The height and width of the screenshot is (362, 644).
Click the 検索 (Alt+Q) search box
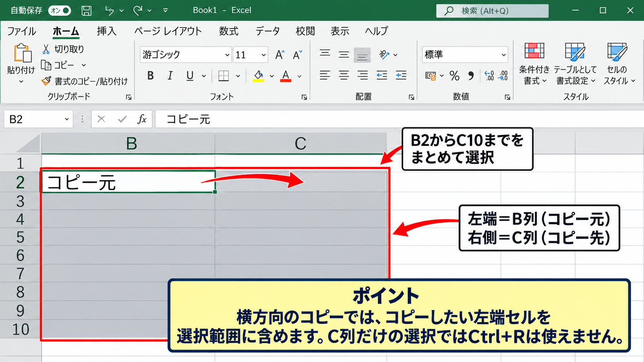(x=492, y=11)
